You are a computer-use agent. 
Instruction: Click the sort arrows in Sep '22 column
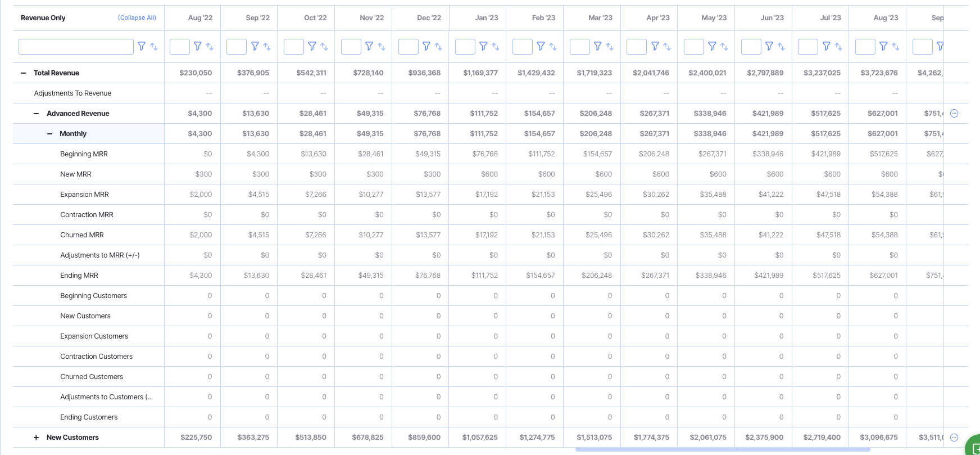tap(267, 47)
